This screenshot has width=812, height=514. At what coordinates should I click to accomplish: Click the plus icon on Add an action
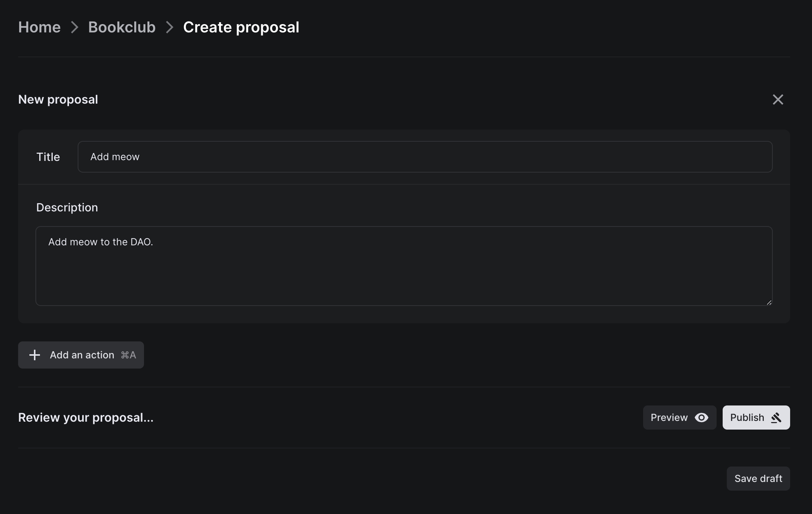pyautogui.click(x=35, y=355)
